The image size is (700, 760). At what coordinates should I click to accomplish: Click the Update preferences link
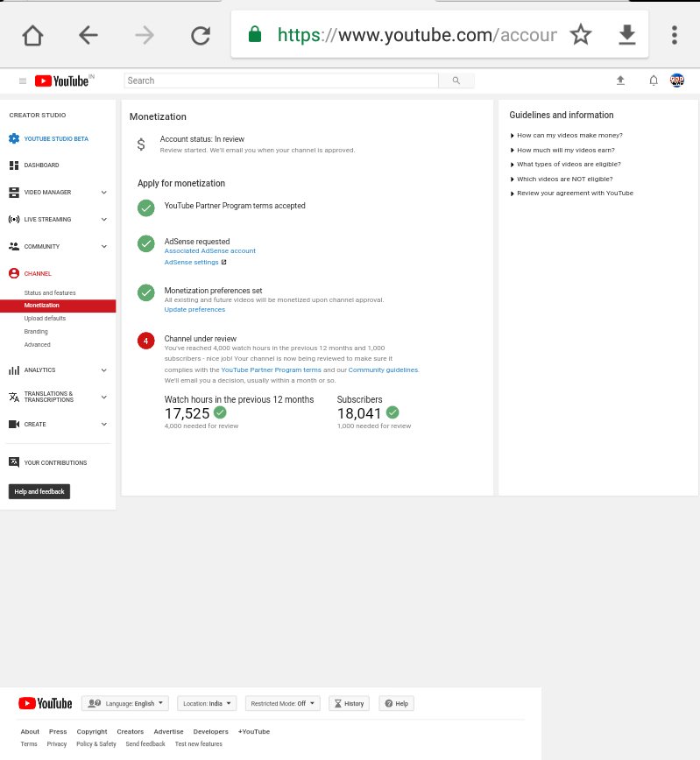tap(194, 310)
